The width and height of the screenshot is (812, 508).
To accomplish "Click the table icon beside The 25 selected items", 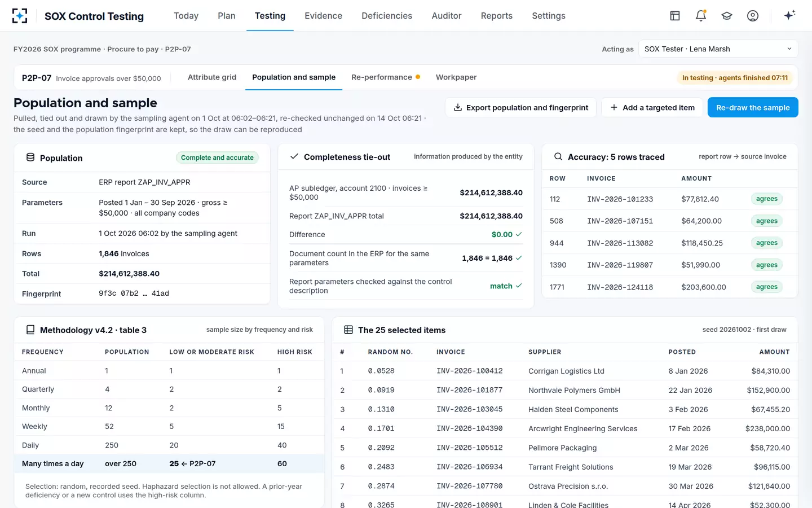I will click(348, 330).
